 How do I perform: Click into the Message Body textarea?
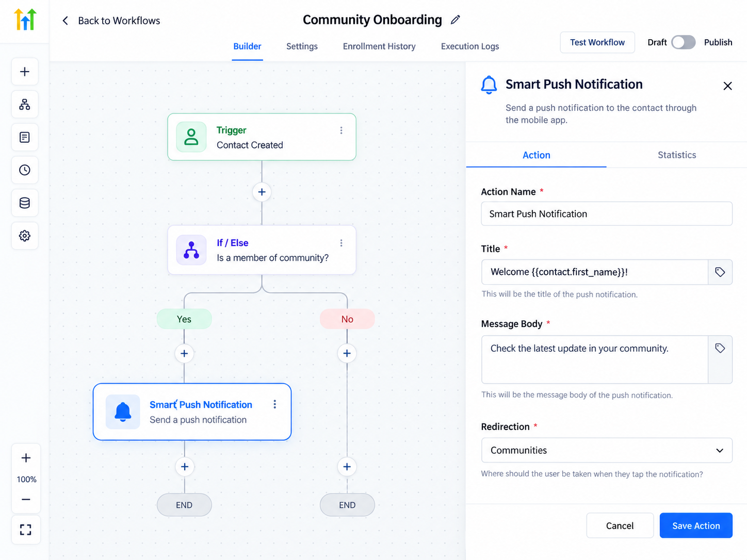point(594,359)
